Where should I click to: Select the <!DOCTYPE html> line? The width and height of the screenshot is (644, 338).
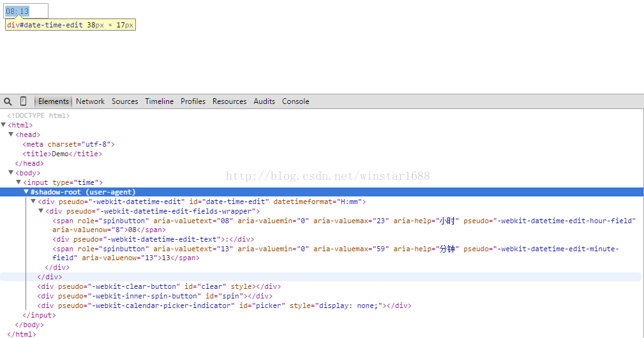[38, 115]
